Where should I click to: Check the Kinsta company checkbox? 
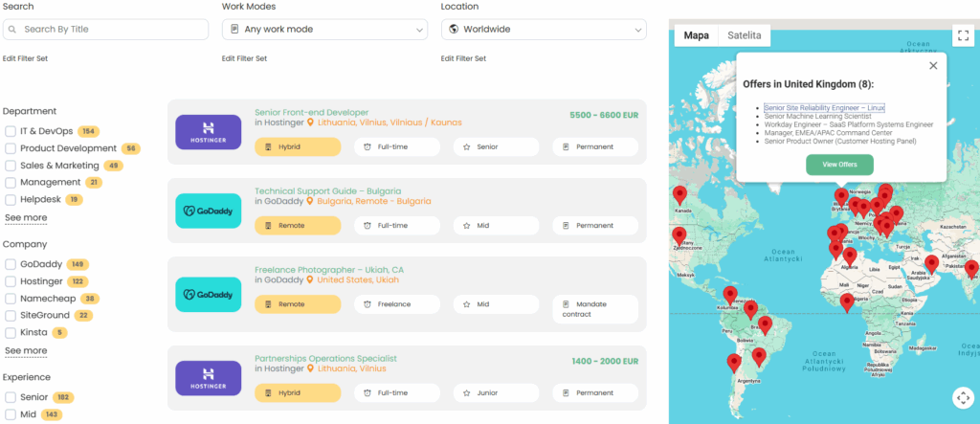coord(10,333)
